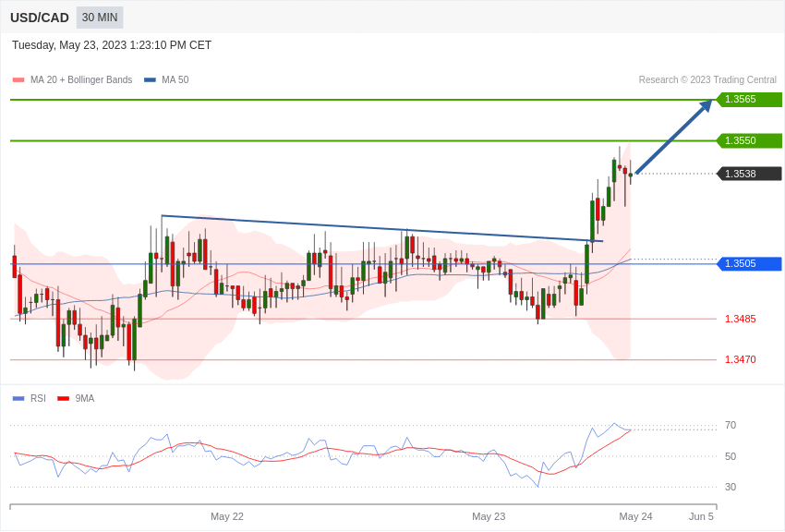Viewport: 785px width, 532px height.
Task: Click the May 23 date axis label
Action: click(489, 516)
